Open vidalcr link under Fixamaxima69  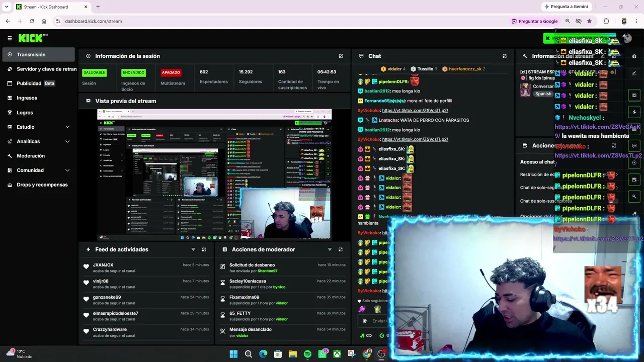pyautogui.click(x=282, y=303)
